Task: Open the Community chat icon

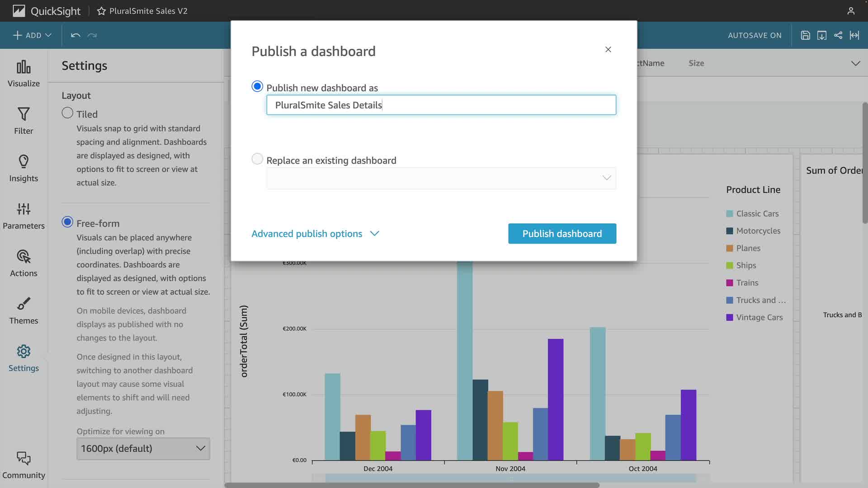Action: [x=24, y=459]
